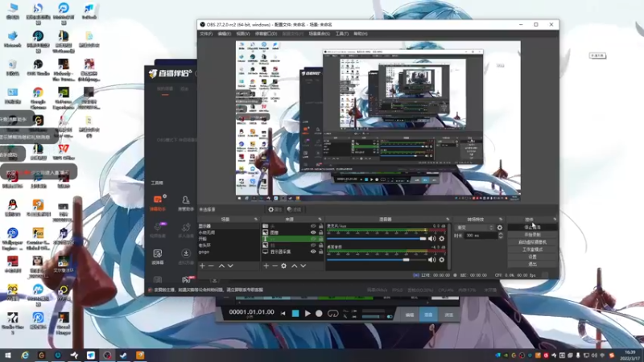The width and height of the screenshot is (644, 362).
Task: Pop out the 控件 dock panel
Action: point(555,220)
